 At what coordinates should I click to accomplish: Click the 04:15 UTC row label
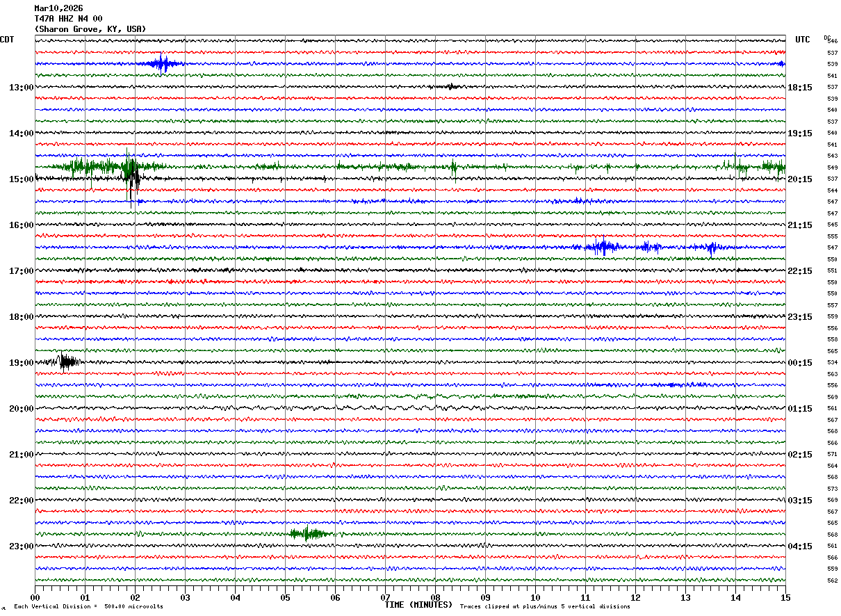click(x=800, y=546)
